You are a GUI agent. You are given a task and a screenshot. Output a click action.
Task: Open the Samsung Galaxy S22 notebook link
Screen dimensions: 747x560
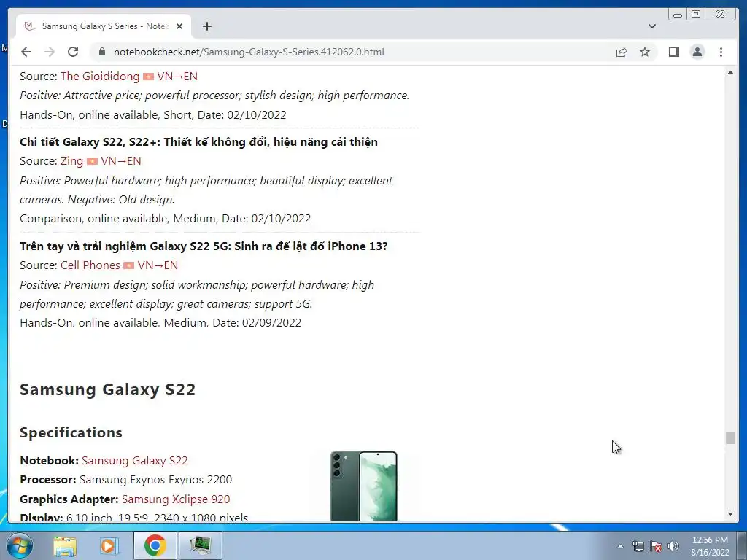pos(135,461)
